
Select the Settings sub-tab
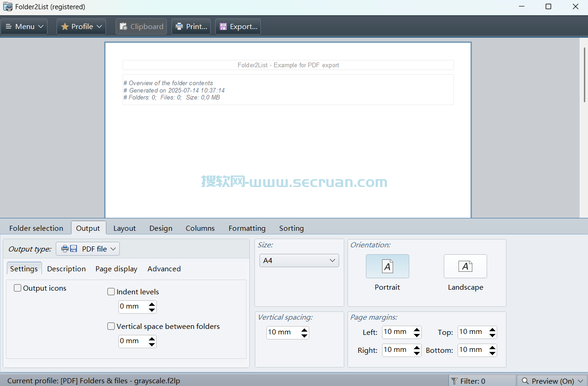coord(24,269)
